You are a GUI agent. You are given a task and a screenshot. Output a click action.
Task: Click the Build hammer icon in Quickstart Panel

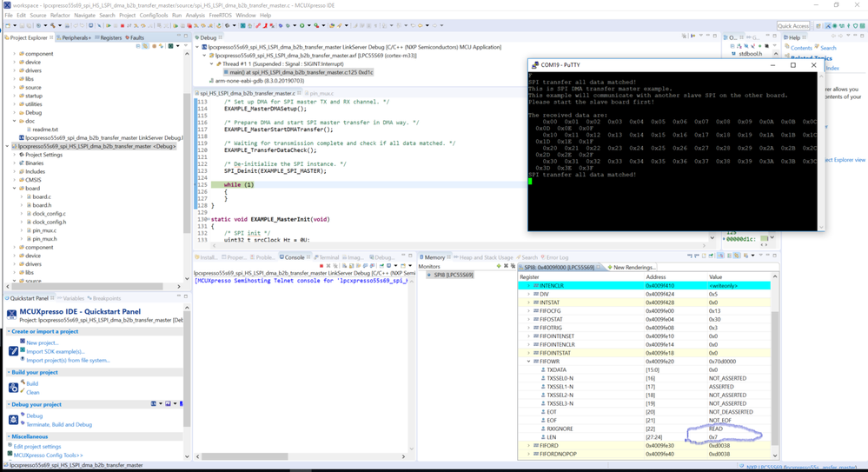[x=22, y=383]
